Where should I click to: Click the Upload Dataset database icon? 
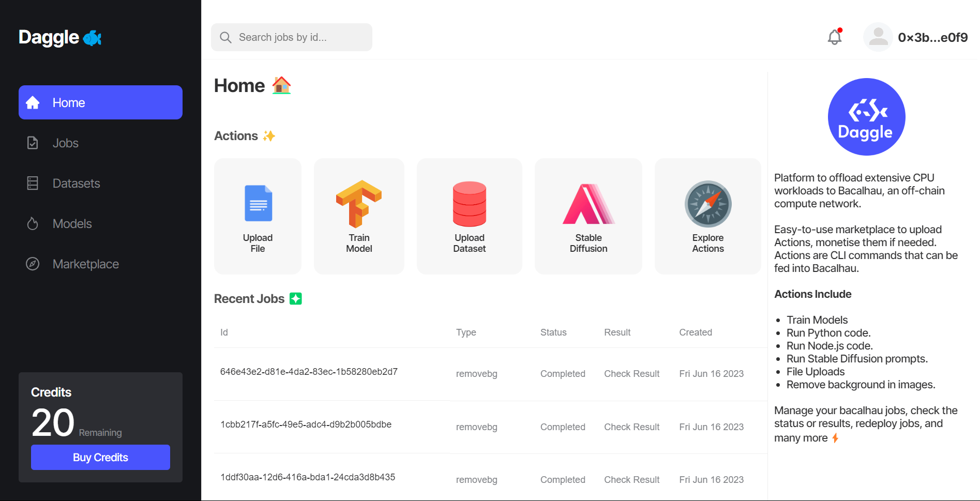pyautogui.click(x=470, y=204)
